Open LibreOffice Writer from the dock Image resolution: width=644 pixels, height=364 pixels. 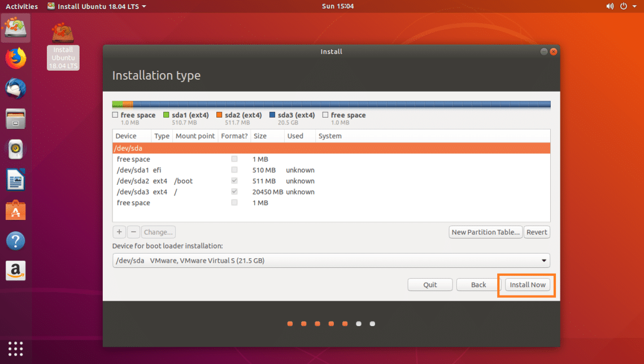[16, 181]
